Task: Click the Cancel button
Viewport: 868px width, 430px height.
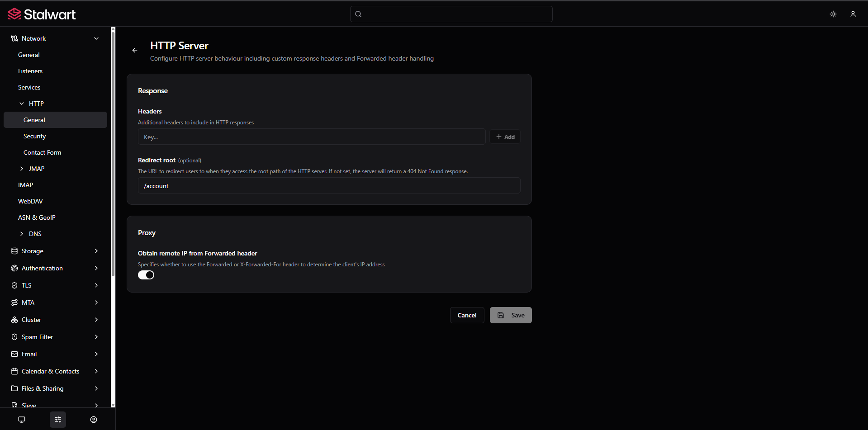Action: click(x=467, y=315)
